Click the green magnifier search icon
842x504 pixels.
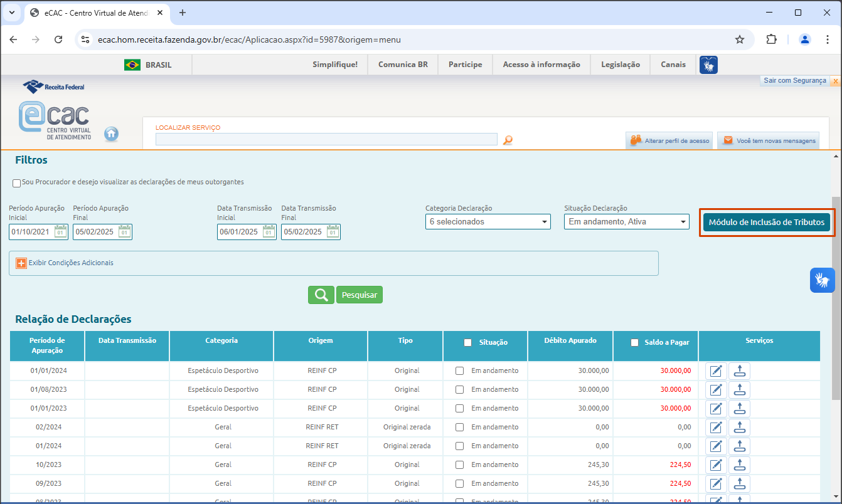click(321, 295)
